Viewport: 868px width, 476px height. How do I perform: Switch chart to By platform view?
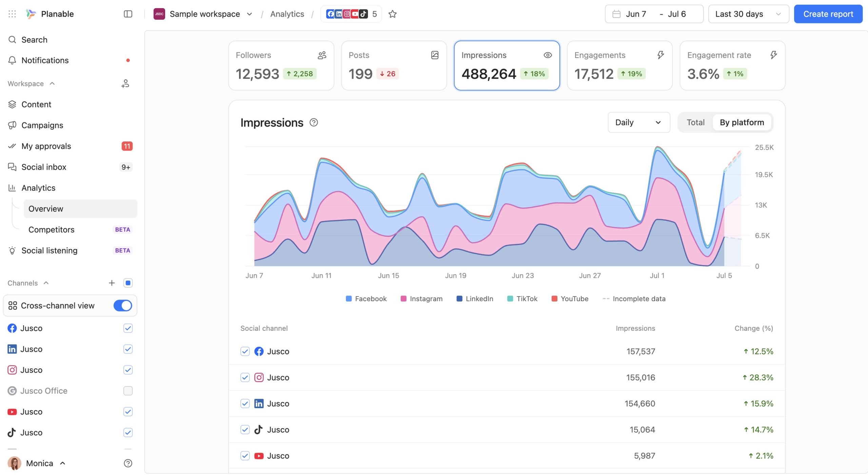pos(742,122)
